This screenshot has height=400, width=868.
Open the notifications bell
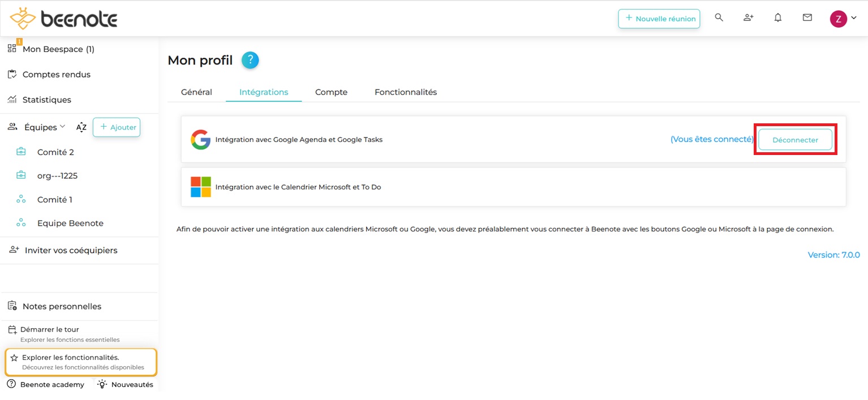click(x=777, y=18)
